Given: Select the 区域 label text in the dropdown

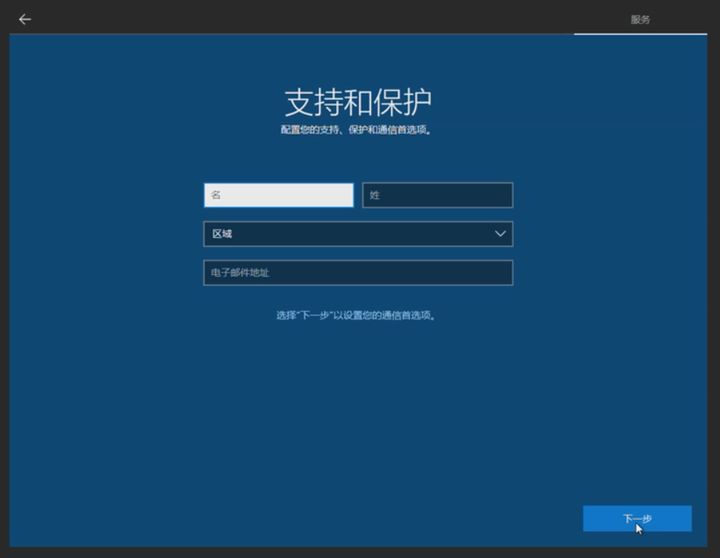Looking at the screenshot, I should 221,234.
